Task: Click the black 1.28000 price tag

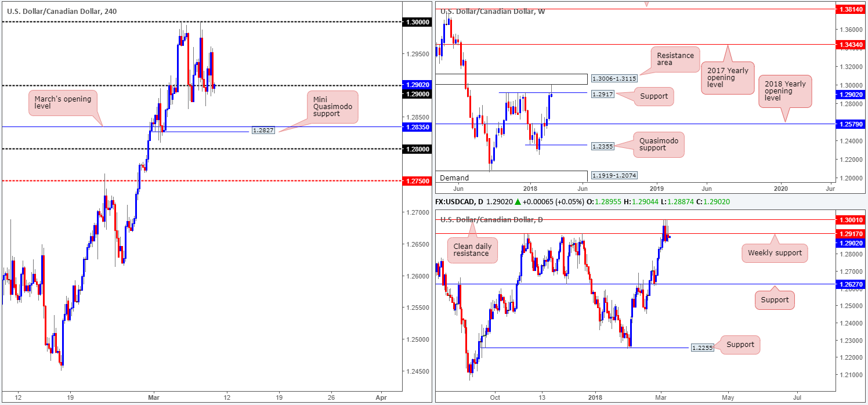Action: (418, 149)
